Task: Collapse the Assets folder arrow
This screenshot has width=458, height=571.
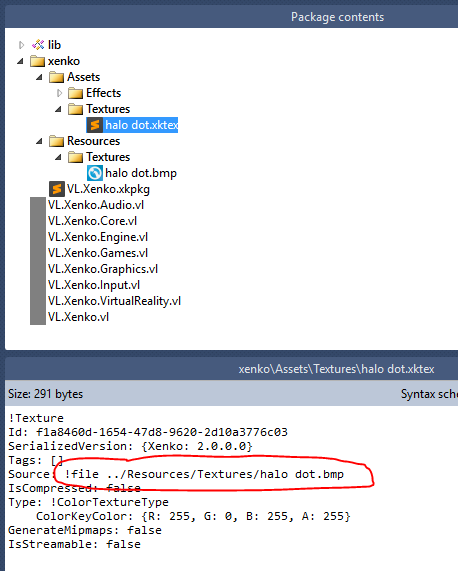Action: (x=40, y=77)
